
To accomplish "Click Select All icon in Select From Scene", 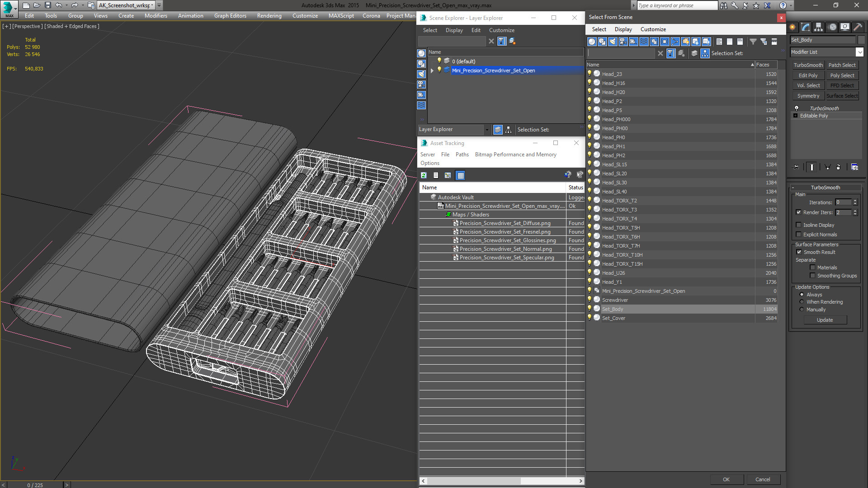I will coord(719,42).
